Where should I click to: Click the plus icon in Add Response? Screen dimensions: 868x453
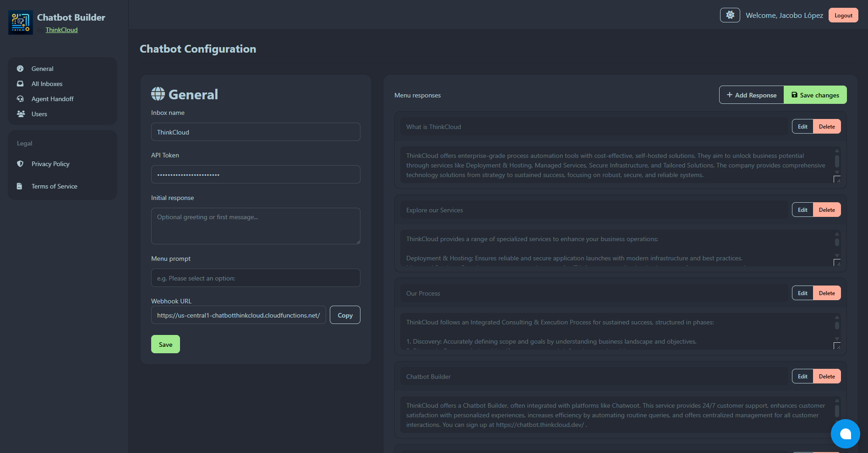730,95
